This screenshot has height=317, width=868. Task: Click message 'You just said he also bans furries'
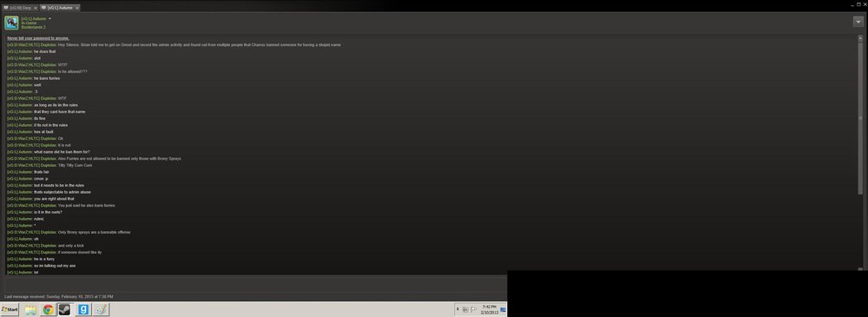[86, 205]
